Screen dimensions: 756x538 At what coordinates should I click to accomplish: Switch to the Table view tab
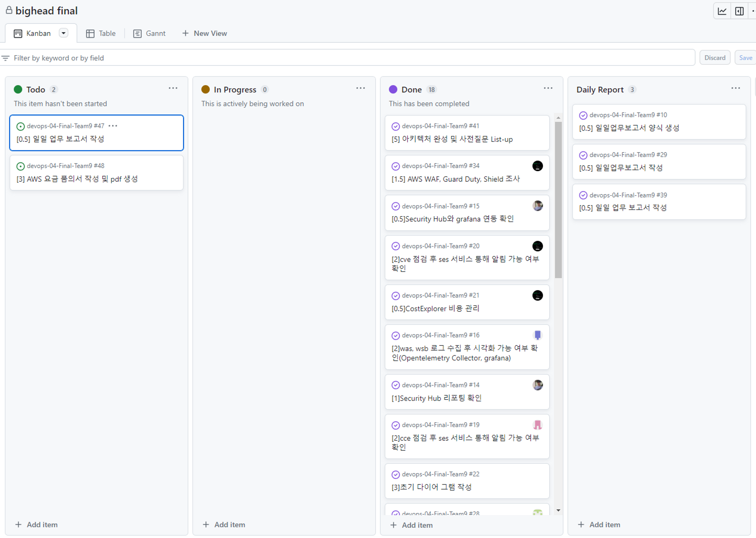[x=101, y=33]
